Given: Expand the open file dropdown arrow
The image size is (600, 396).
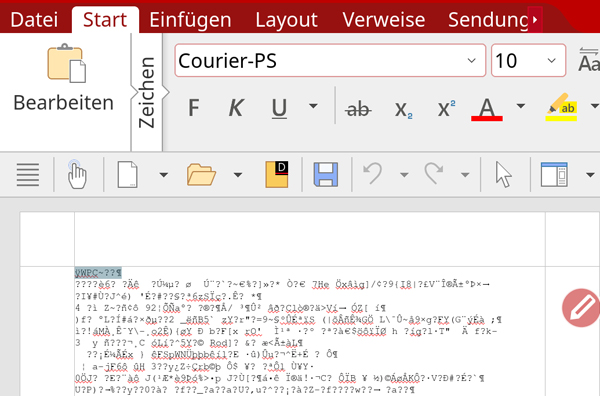Looking at the screenshot, I should coord(238,175).
